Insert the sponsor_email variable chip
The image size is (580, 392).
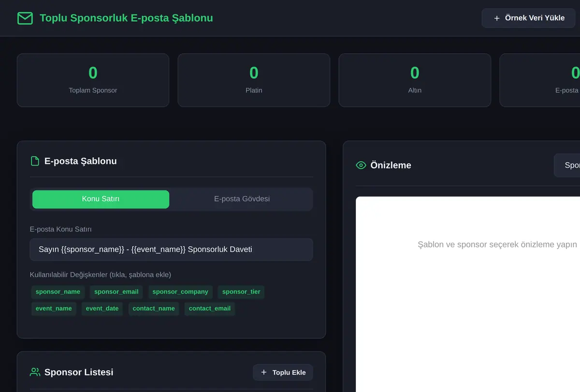coord(116,292)
